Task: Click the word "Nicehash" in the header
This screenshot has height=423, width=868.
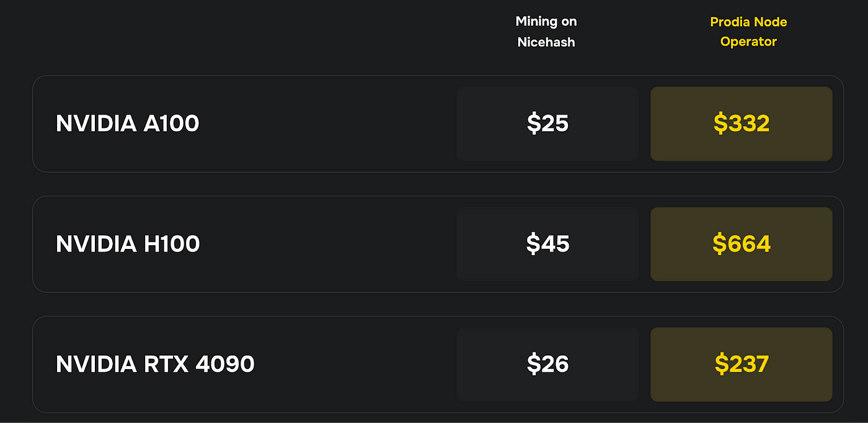Action: point(546,42)
